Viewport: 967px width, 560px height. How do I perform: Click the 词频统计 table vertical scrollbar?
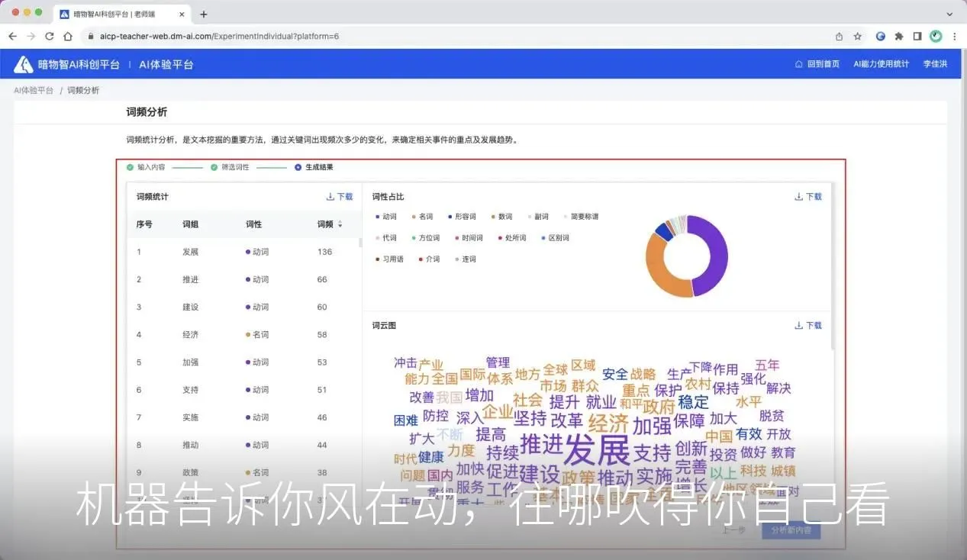point(360,243)
